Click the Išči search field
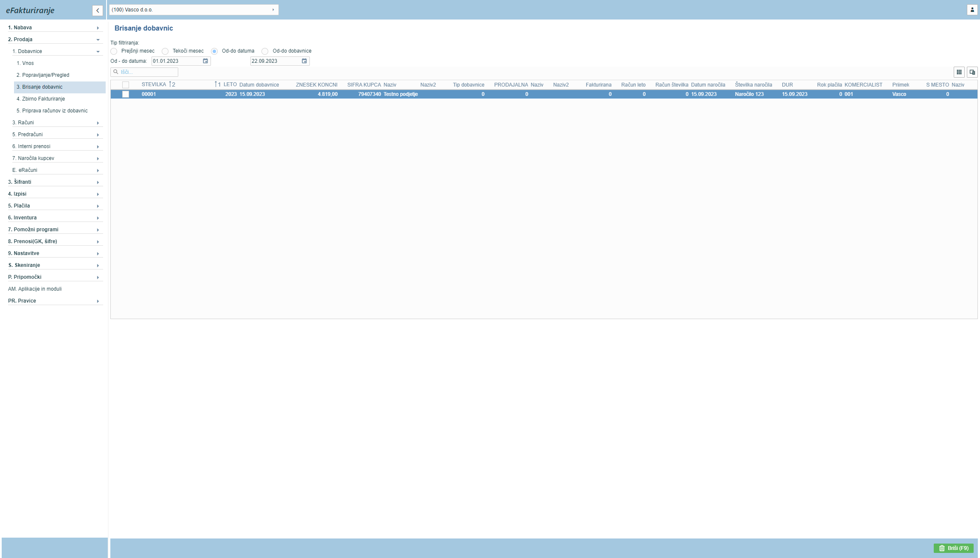This screenshot has height=558, width=980. click(x=144, y=72)
